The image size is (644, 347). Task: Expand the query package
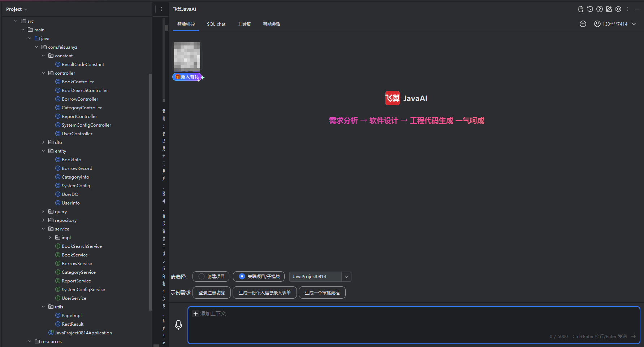[43, 211]
